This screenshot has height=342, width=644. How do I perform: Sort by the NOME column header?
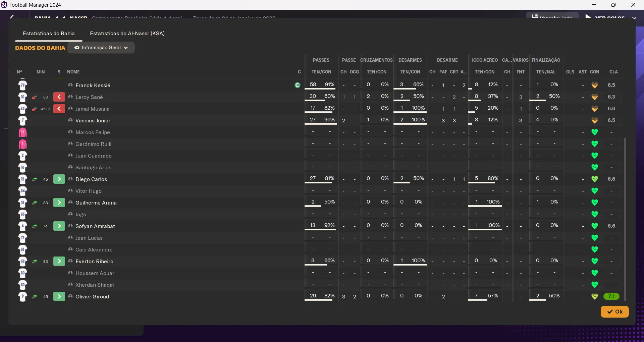(73, 72)
